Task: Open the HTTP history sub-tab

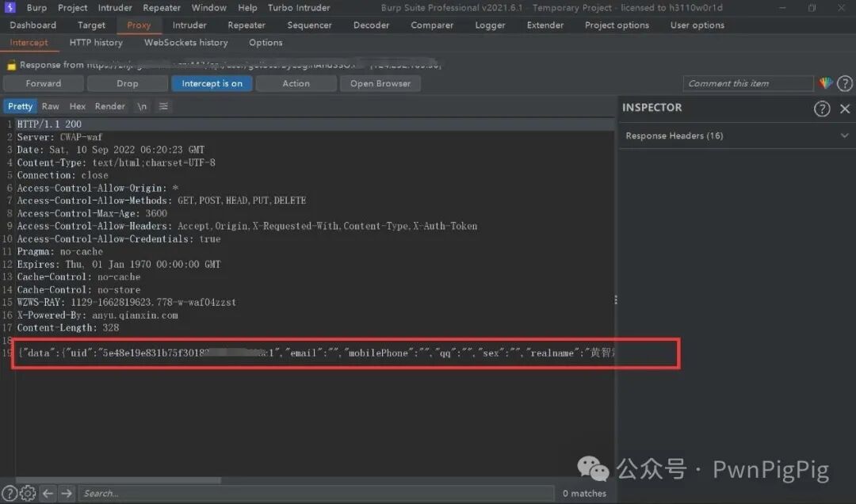Action: pos(96,43)
